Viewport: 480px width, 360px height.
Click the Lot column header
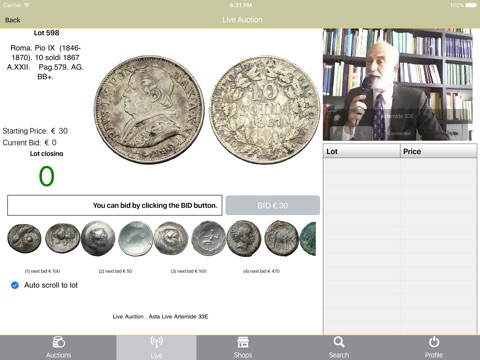click(x=362, y=151)
